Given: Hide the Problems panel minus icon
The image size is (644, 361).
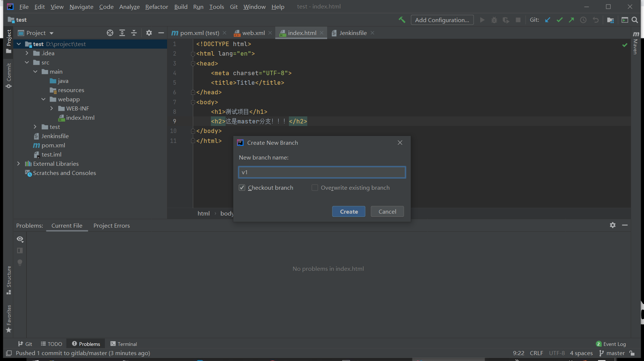Looking at the screenshot, I should pos(625,225).
